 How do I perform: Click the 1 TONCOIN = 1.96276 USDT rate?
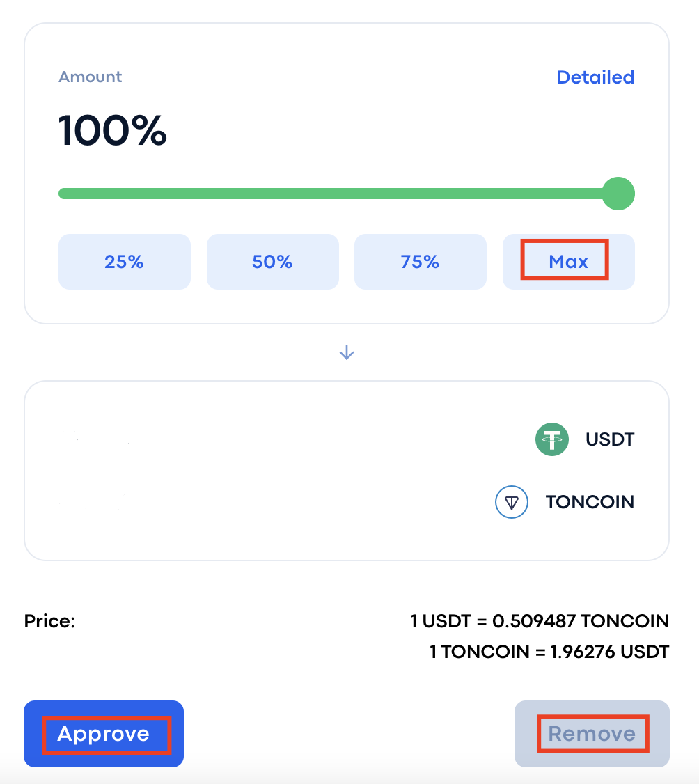click(549, 652)
